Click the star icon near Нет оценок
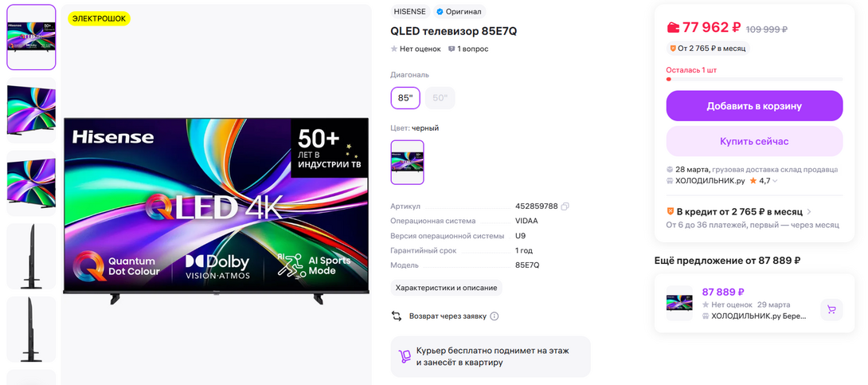The image size is (868, 385). pos(394,49)
